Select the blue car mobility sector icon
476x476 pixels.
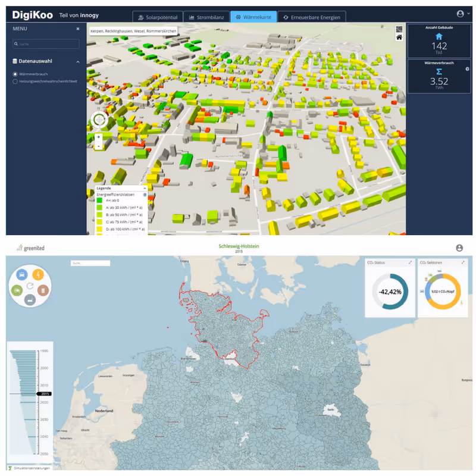(22, 274)
